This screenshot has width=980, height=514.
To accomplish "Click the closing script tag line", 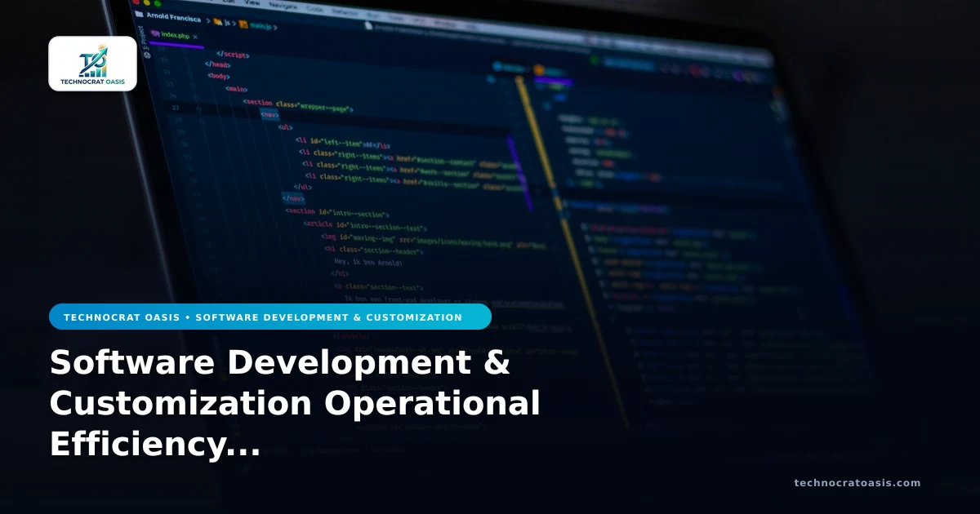I will (x=232, y=55).
